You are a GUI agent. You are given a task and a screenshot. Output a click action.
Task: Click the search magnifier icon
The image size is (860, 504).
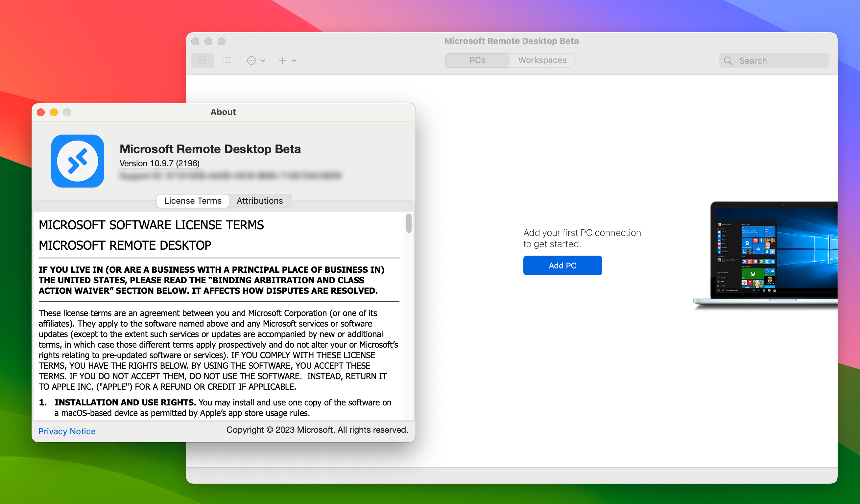click(x=728, y=61)
